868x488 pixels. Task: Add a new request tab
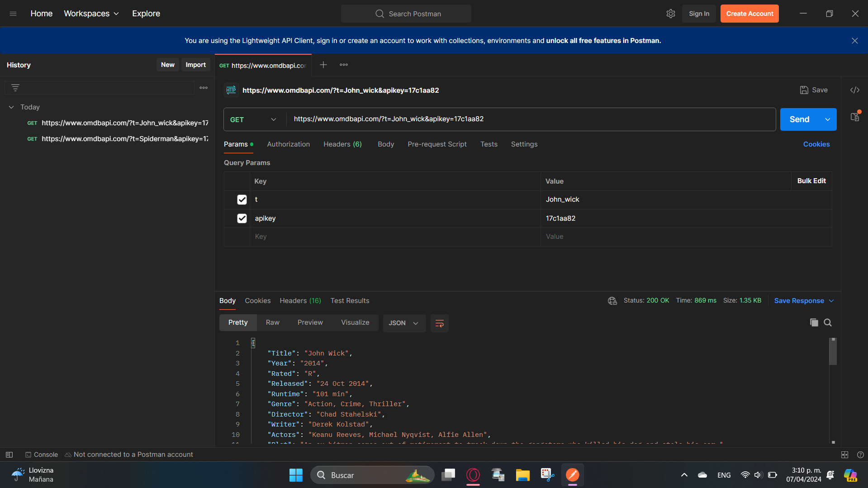point(323,65)
